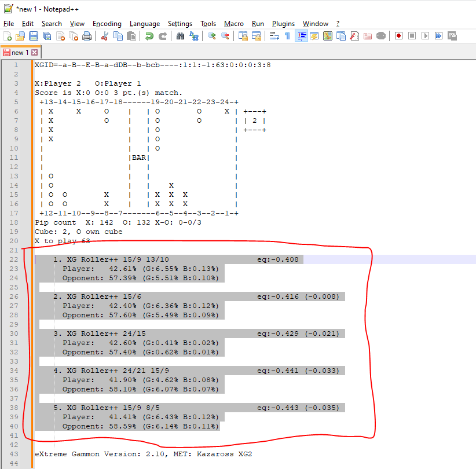Create a new document with New icon

click(x=7, y=36)
